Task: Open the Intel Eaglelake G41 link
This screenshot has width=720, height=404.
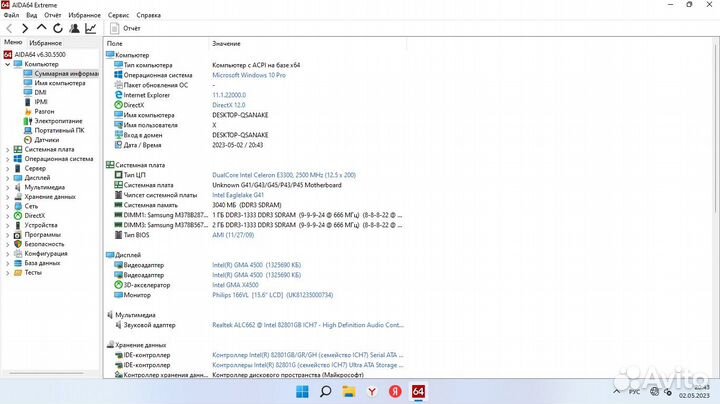Action: coord(238,195)
